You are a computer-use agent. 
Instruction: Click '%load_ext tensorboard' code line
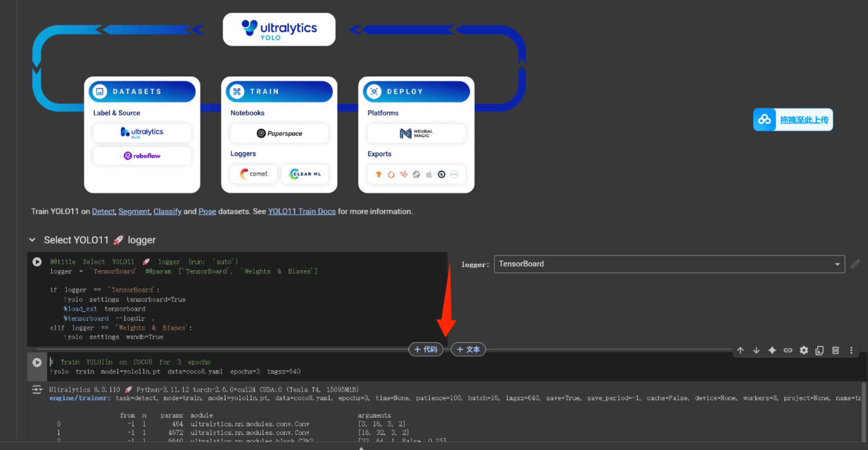coord(104,309)
